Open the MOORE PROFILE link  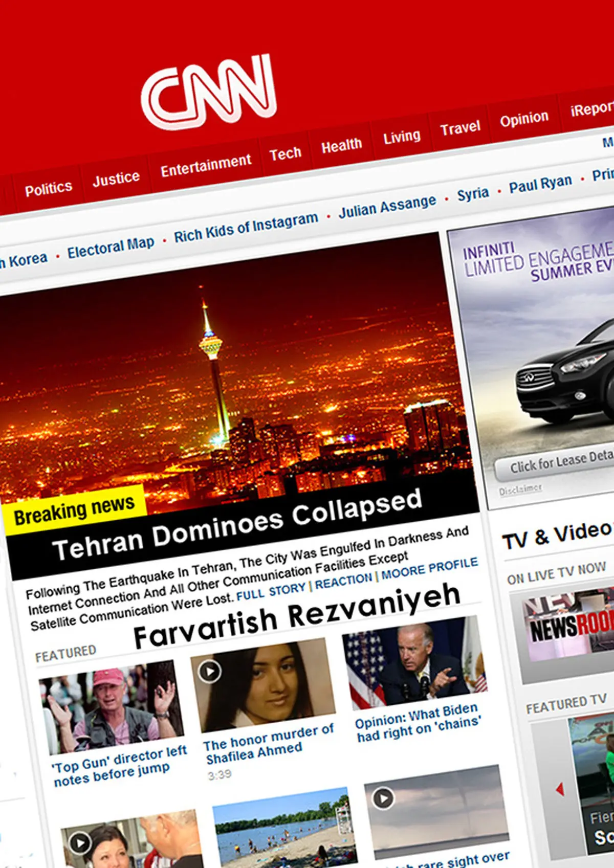click(429, 568)
